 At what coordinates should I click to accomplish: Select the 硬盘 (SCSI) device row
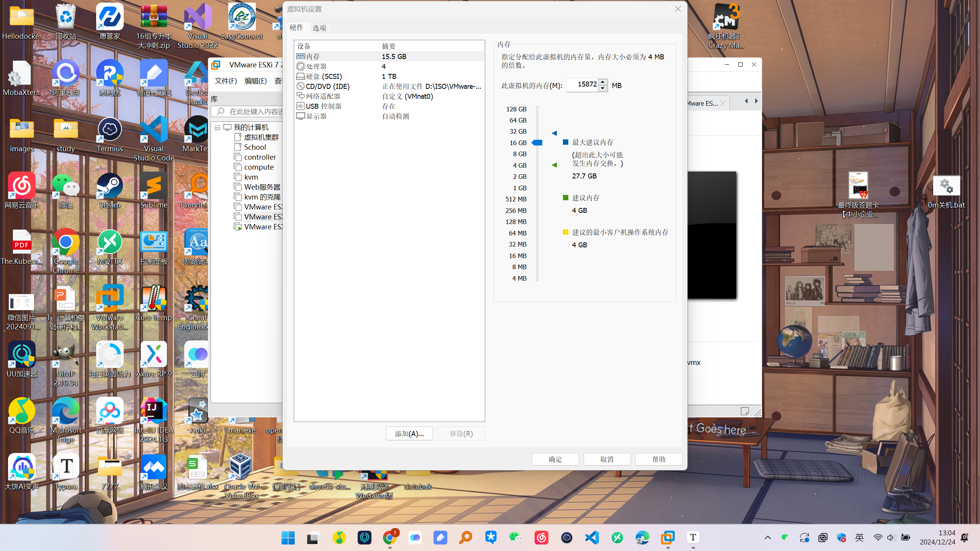click(389, 76)
